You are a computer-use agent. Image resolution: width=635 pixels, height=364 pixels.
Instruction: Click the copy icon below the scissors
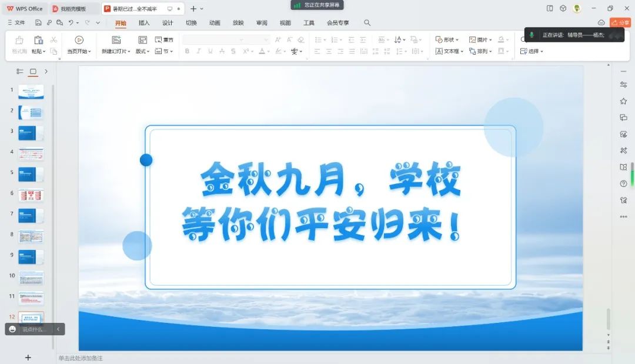(54, 51)
